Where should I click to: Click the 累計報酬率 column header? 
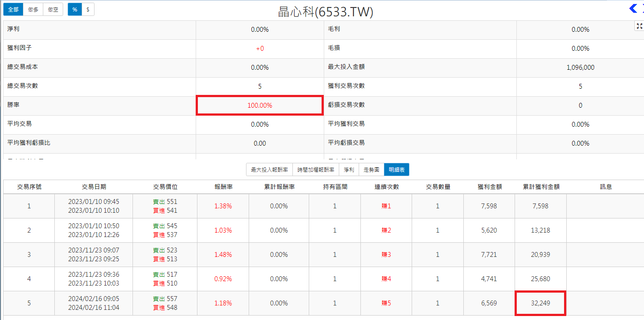tap(279, 187)
